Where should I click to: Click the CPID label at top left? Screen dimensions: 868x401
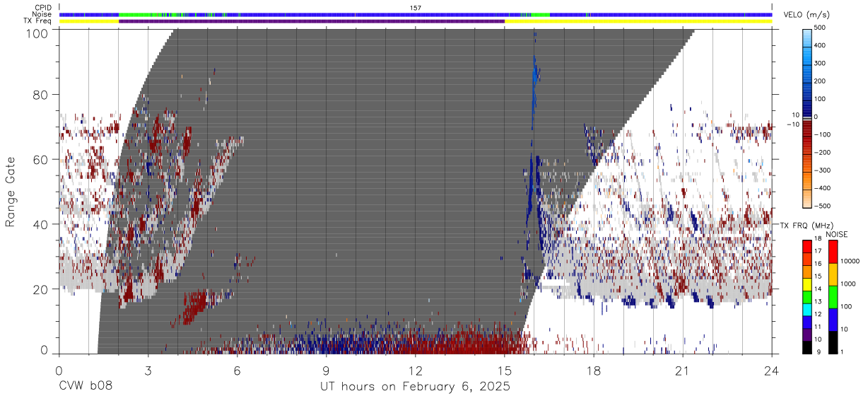(43, 8)
